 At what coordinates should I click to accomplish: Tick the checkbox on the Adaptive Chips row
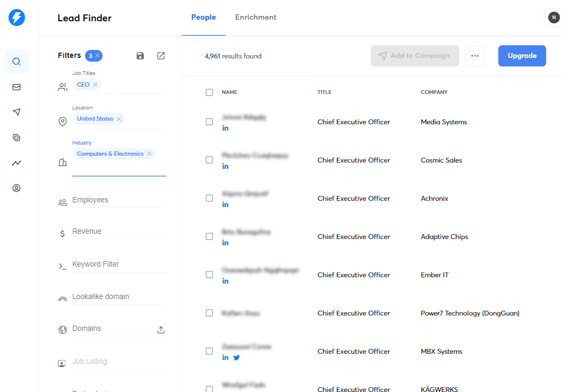point(209,236)
